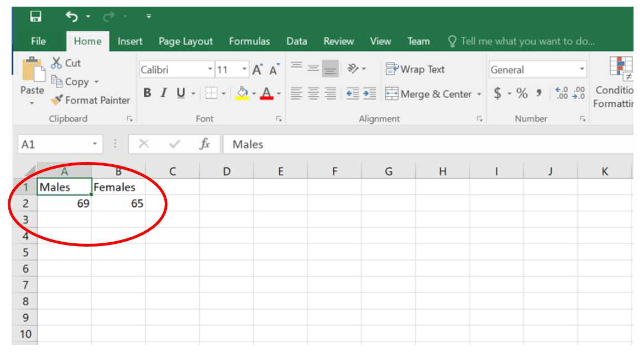The image size is (644, 360).
Task: Increase font size with larger A icon
Action: [x=257, y=70]
